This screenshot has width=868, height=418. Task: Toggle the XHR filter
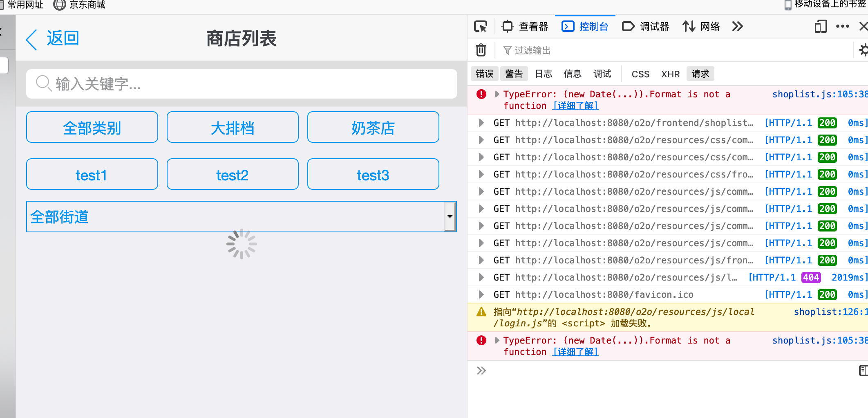point(670,74)
